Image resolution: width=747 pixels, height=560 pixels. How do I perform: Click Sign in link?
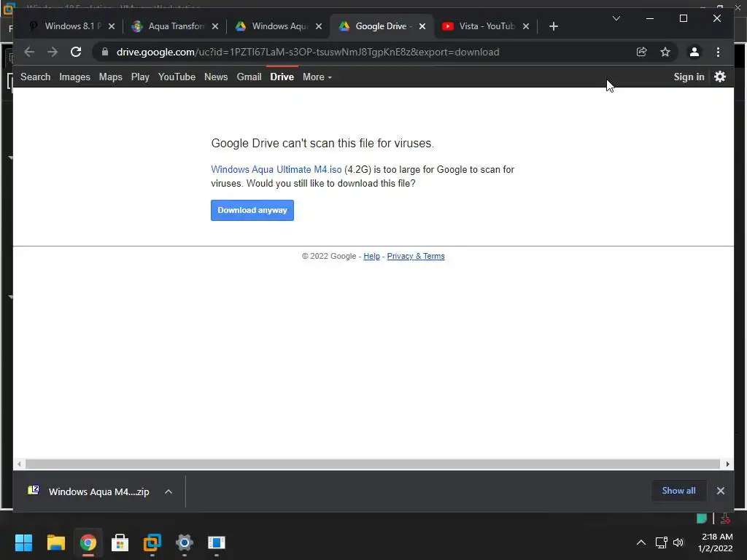pyautogui.click(x=689, y=77)
